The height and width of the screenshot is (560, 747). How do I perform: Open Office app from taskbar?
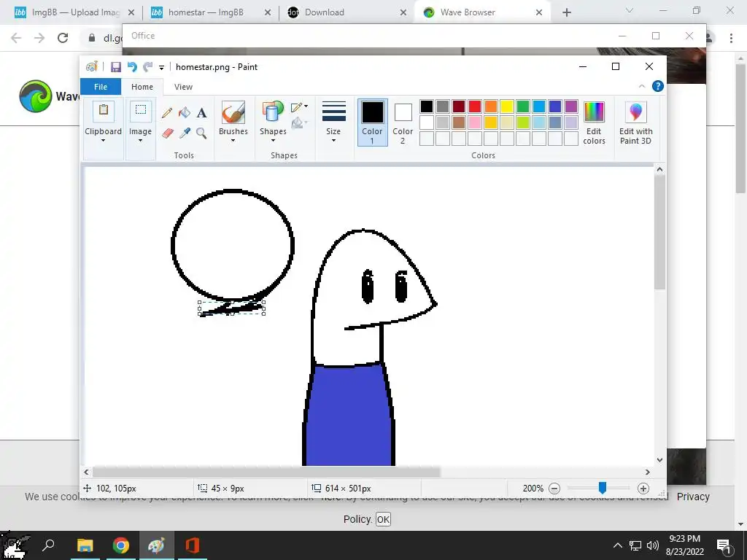pos(193,545)
